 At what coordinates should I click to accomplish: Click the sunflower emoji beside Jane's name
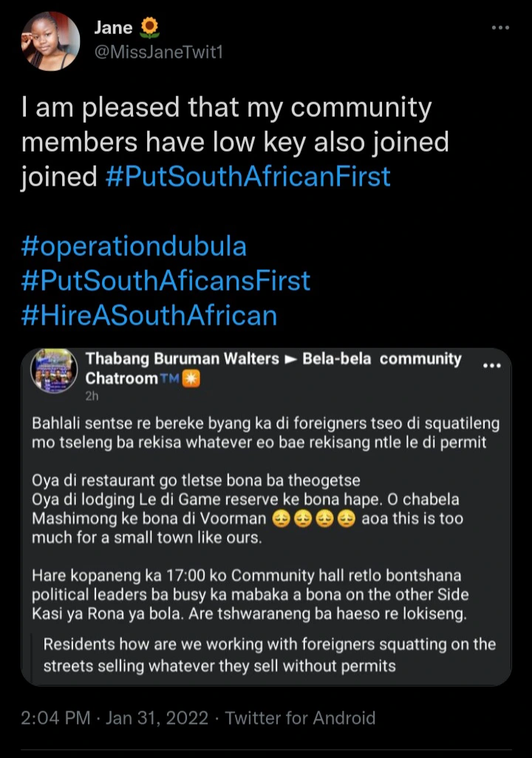click(x=149, y=28)
